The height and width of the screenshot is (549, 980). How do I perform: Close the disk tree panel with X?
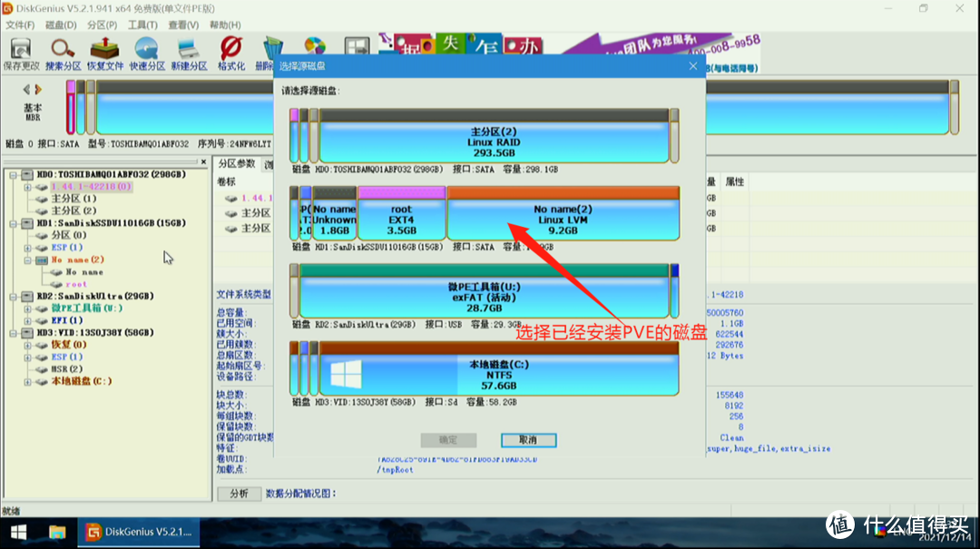[203, 162]
